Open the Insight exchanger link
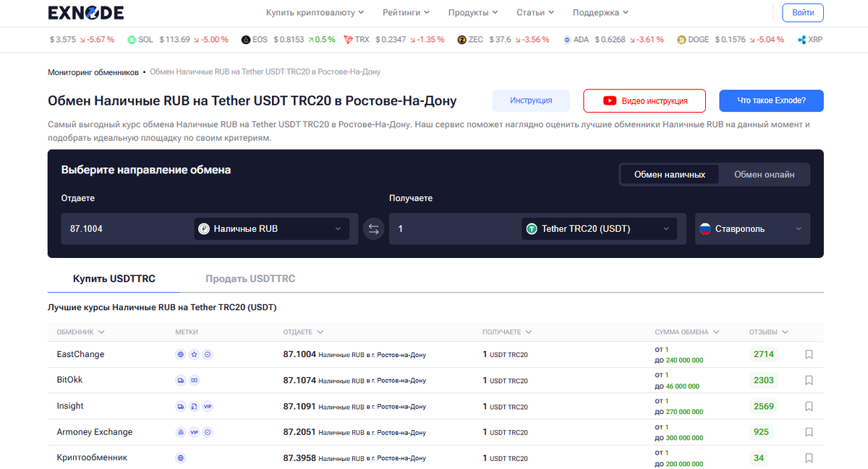This screenshot has height=469, width=868. click(70, 406)
